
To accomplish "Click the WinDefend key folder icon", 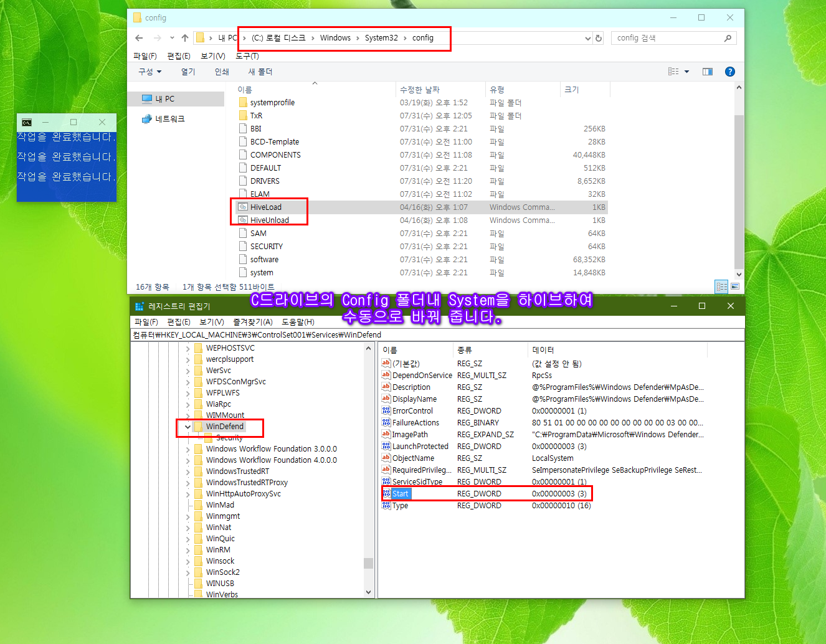I will pyautogui.click(x=199, y=427).
